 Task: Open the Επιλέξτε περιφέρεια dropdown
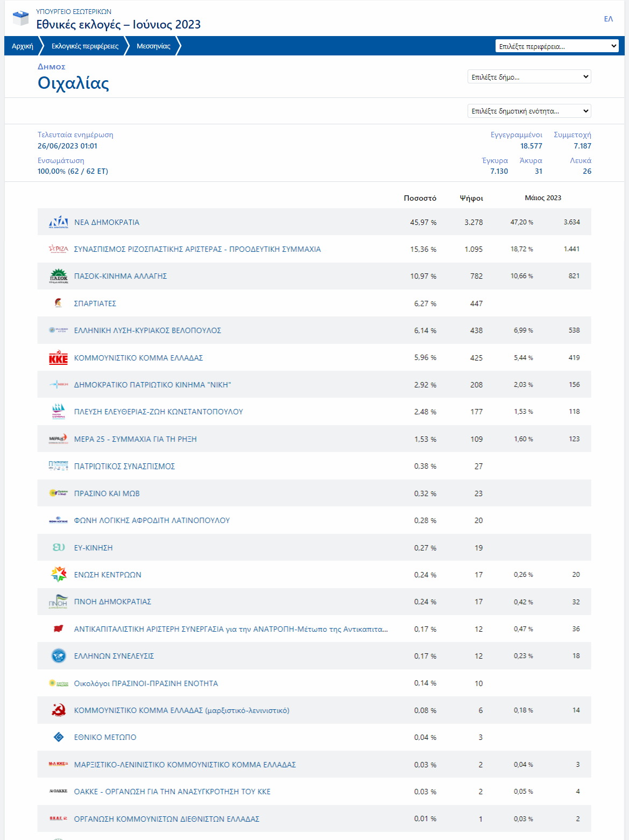click(557, 46)
